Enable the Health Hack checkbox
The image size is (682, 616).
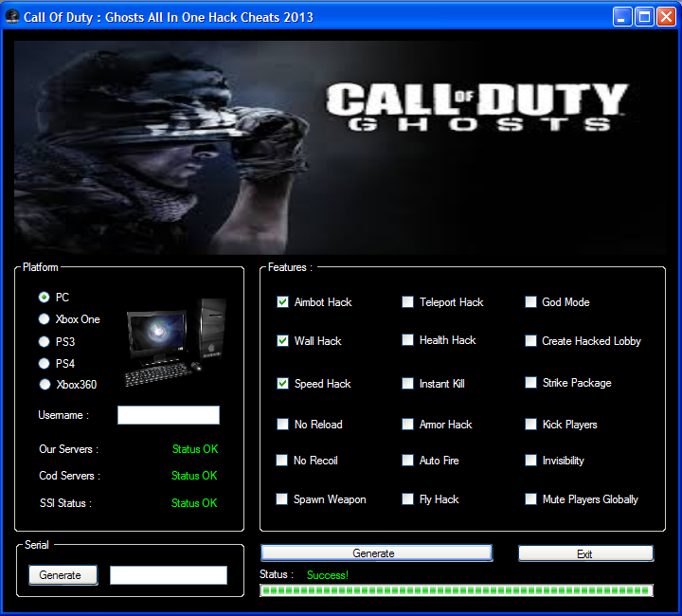coord(407,340)
